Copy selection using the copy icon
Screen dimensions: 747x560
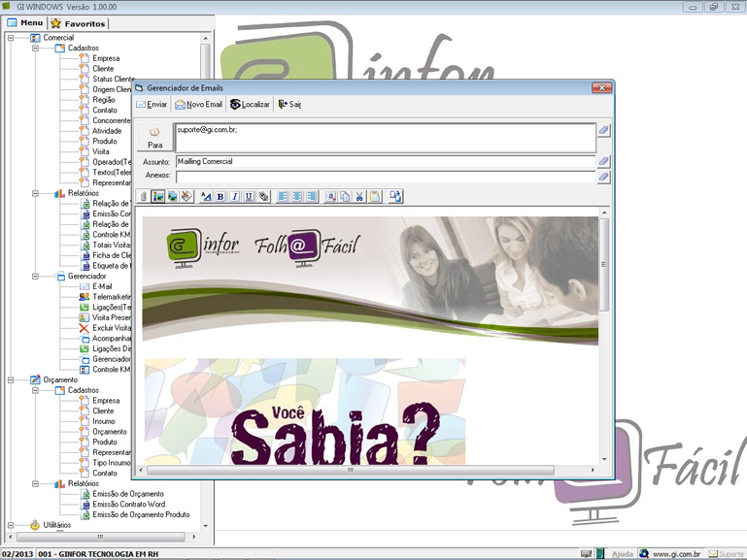click(345, 196)
